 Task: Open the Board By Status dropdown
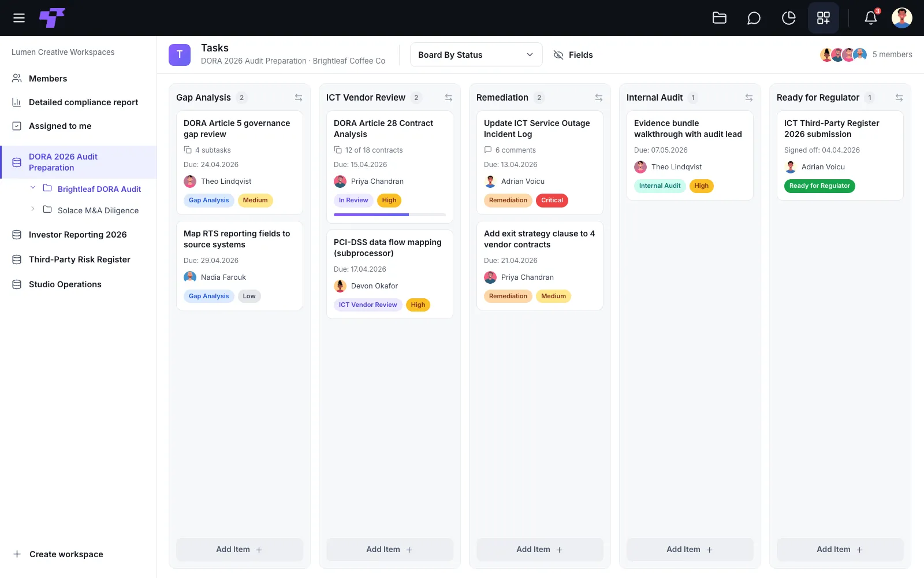pos(476,55)
